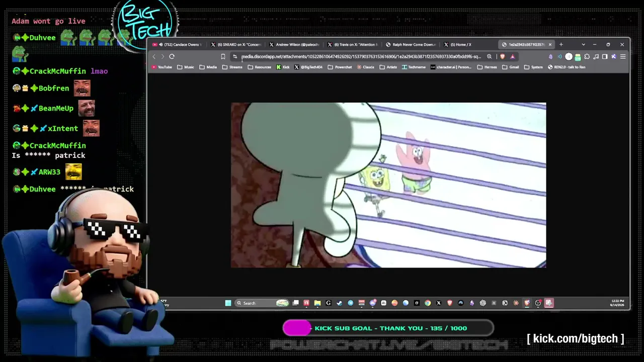
Task: Open the System bookmarks folder
Action: 534,67
